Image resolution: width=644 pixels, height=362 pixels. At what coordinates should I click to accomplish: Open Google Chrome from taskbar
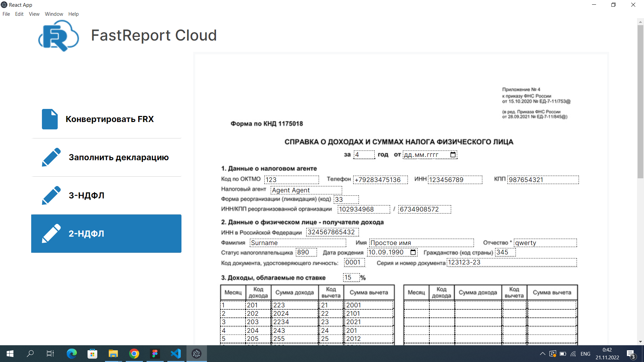(x=134, y=354)
